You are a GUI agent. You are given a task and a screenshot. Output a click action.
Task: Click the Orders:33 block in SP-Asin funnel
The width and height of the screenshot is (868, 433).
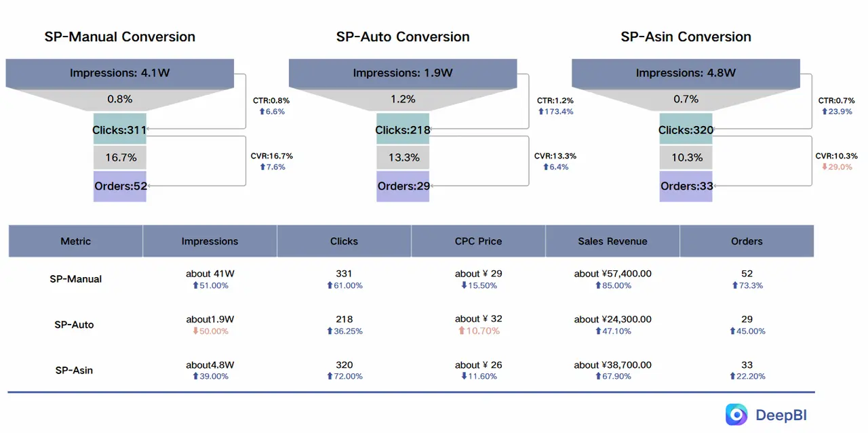tap(686, 186)
